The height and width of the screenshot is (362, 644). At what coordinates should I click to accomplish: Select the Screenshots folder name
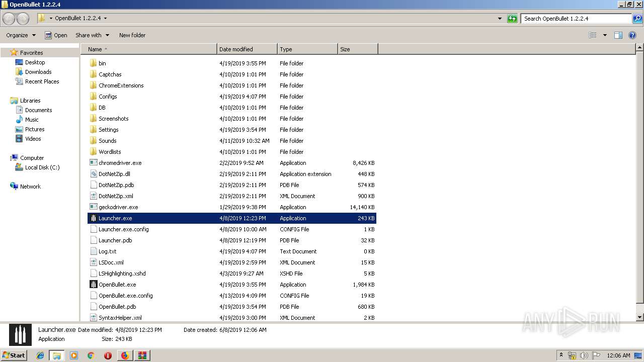click(113, 119)
